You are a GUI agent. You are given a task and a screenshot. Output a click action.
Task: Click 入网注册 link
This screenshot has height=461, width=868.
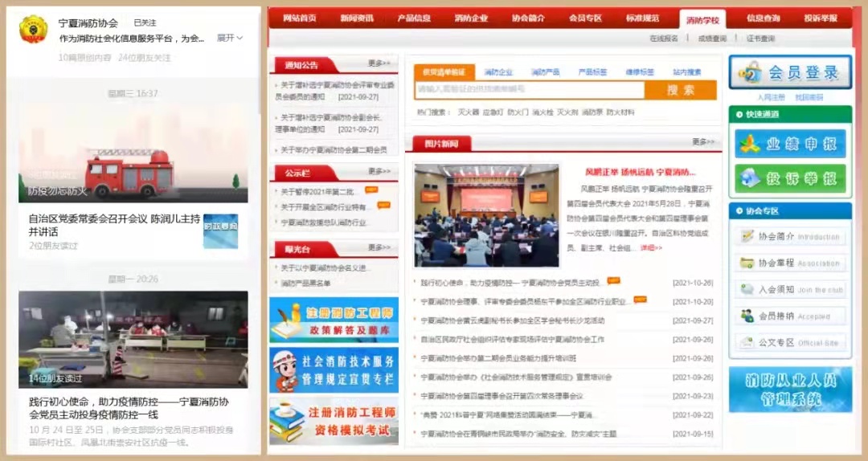(x=771, y=97)
